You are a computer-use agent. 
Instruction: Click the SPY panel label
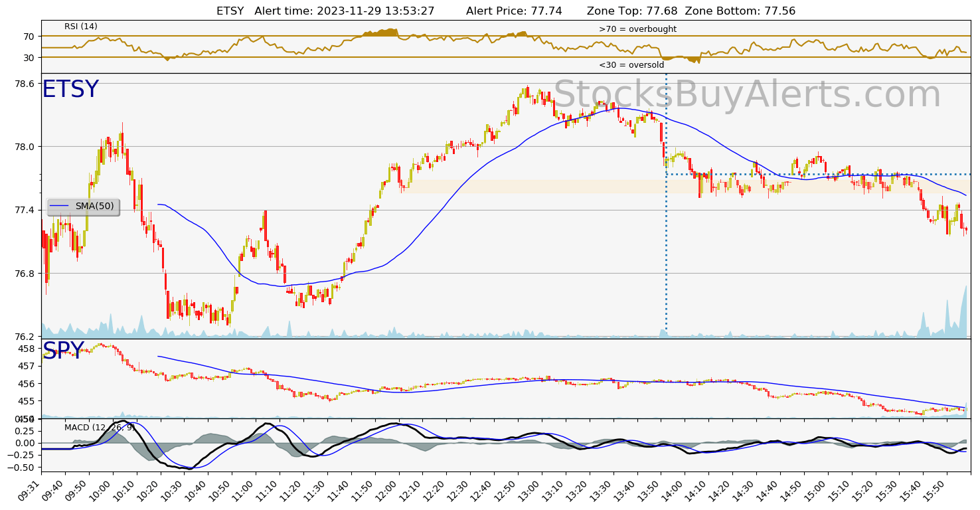point(63,351)
